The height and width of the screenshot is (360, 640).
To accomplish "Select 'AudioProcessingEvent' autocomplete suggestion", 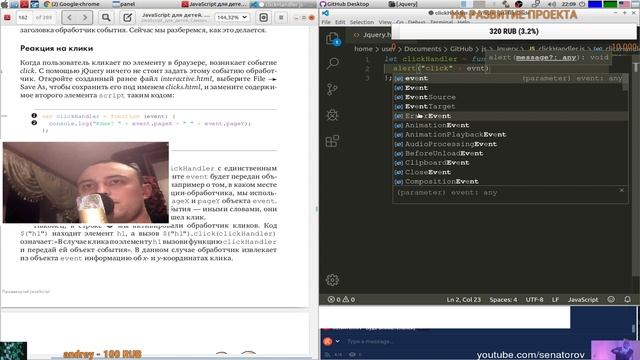I will [510, 144].
